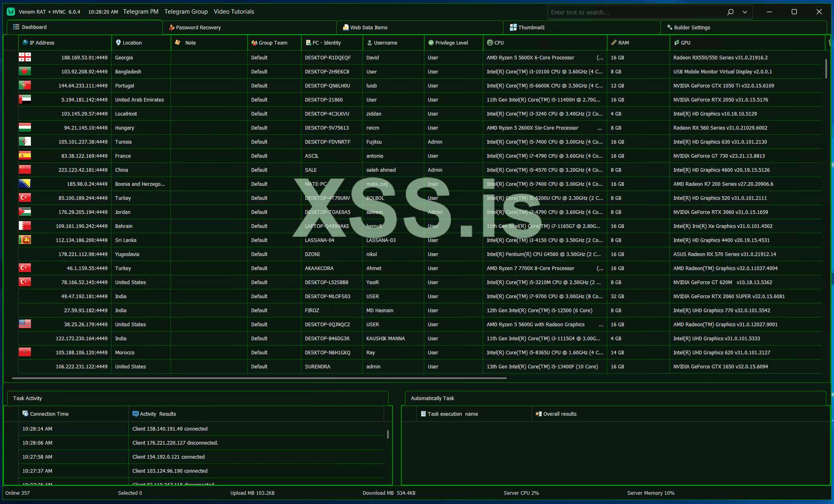
Task: Open the Telegram Group link
Action: (186, 12)
